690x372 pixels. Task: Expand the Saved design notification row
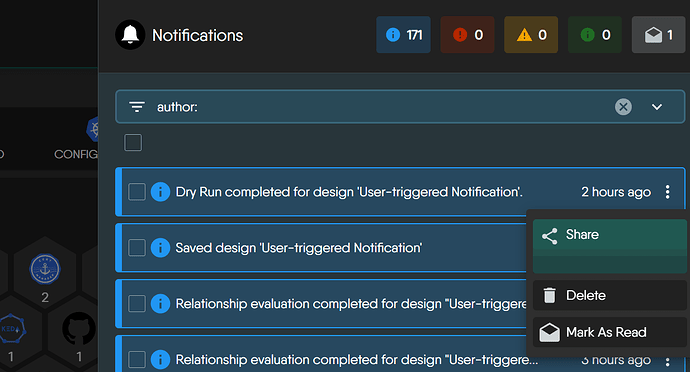point(323,247)
